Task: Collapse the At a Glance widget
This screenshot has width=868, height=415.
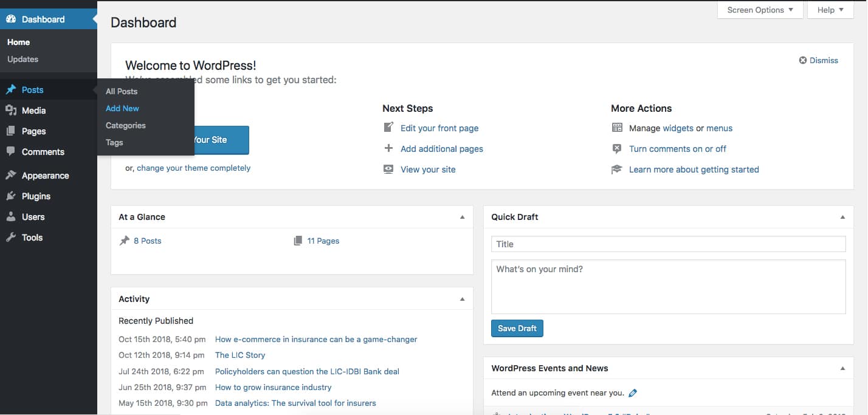Action: [x=463, y=216]
